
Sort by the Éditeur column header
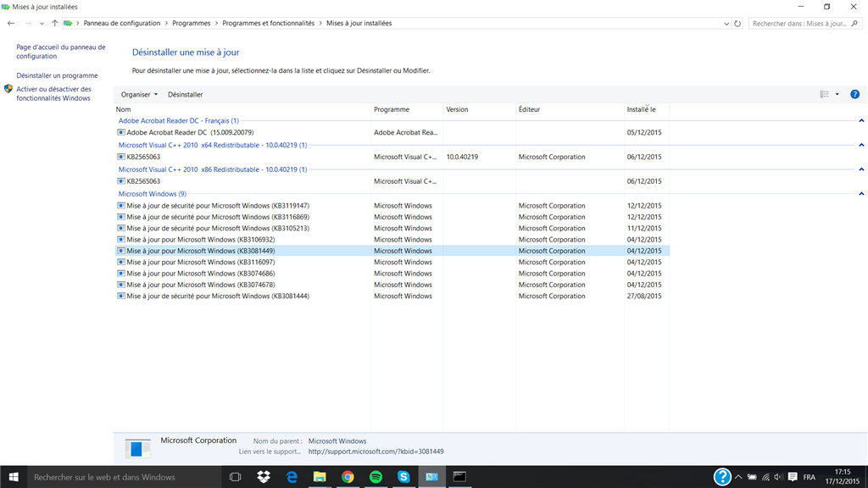pos(570,109)
